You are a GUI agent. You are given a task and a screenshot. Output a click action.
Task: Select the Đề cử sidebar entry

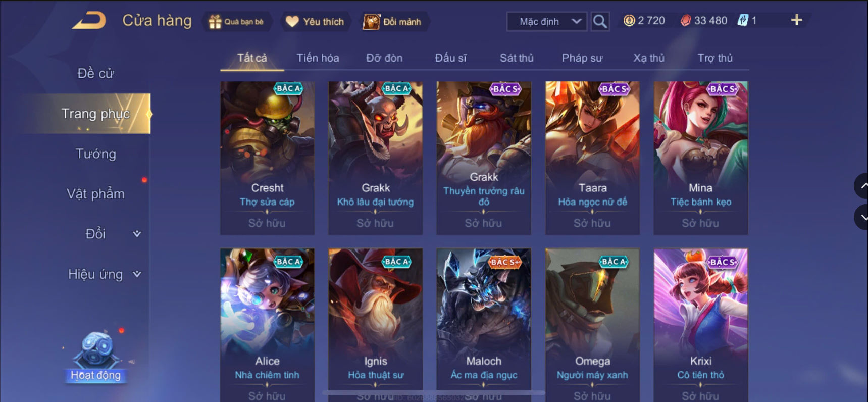pos(95,73)
